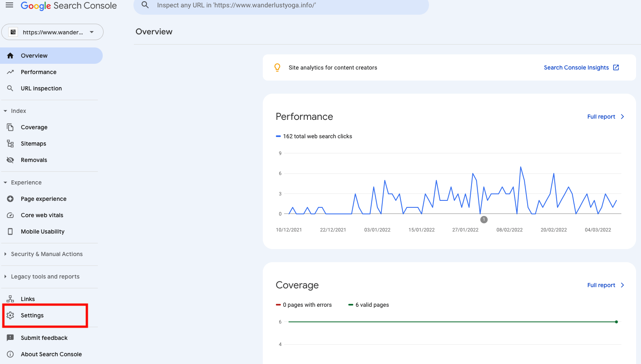Screen dimensions: 641x364
Task: Collapse the Index section
Action: pos(5,111)
